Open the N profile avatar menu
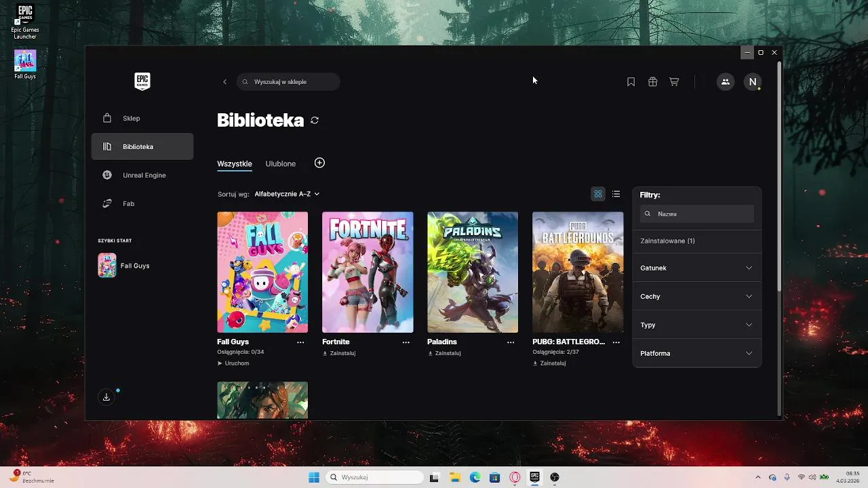The height and width of the screenshot is (488, 868). 752,82
